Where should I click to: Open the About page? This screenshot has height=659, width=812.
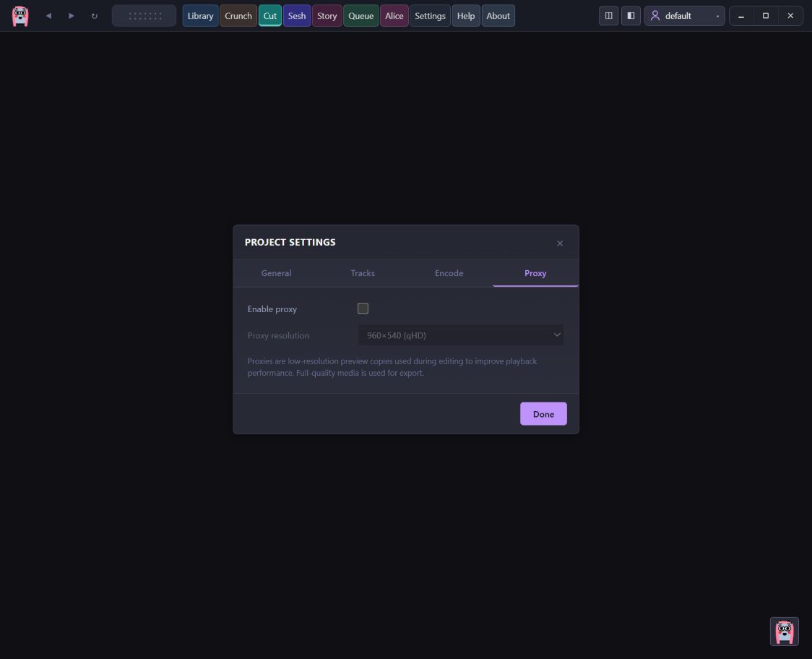(x=498, y=16)
